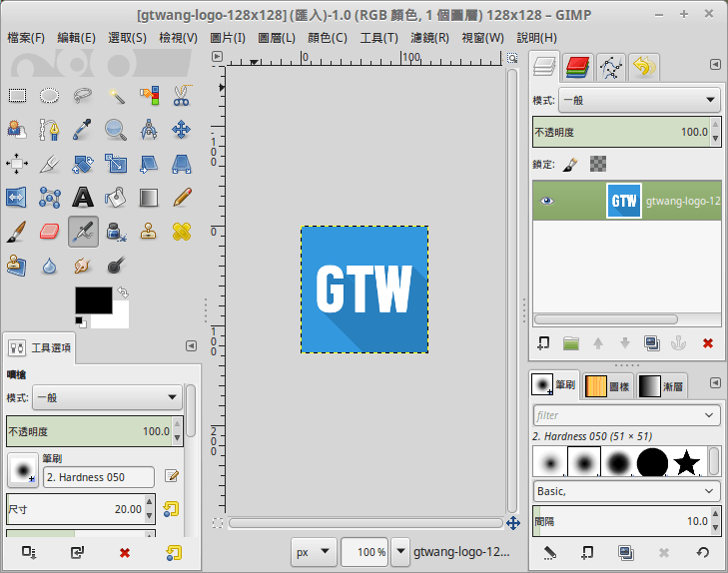The image size is (728, 573).
Task: Select the Foreground Select tool
Action: (x=17, y=130)
